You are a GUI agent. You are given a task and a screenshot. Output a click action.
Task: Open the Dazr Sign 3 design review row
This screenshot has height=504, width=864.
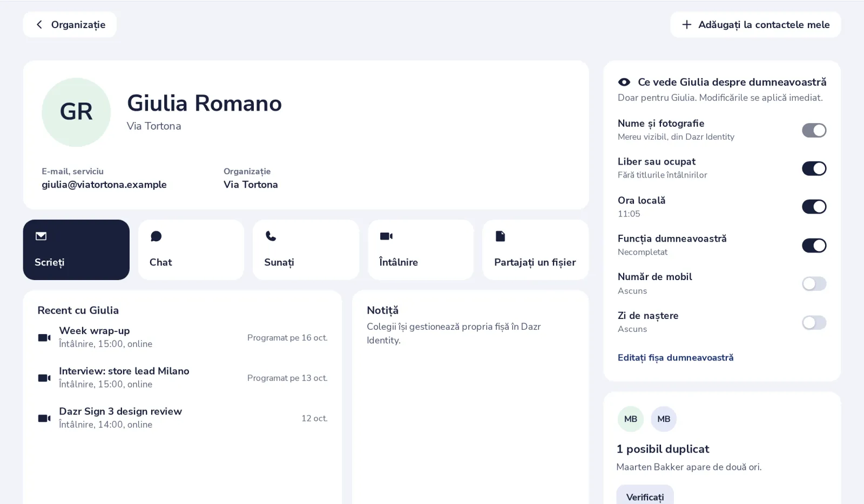(183, 418)
